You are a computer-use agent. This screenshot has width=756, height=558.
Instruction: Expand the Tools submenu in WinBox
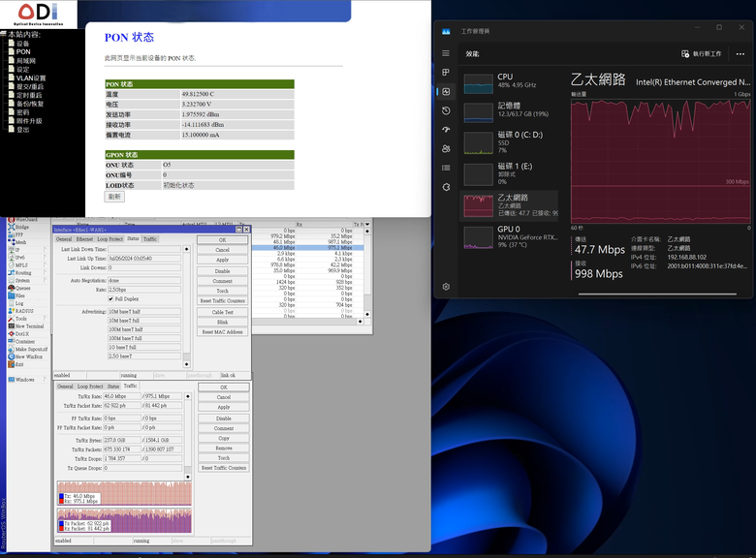coord(46,319)
